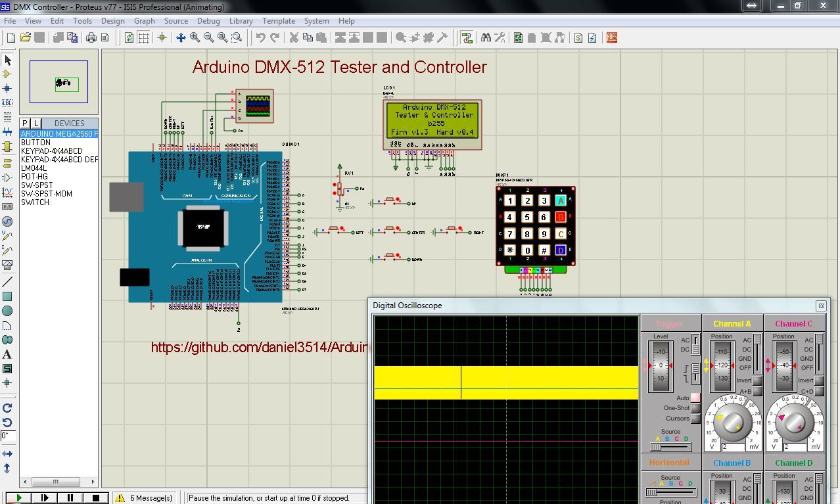Viewport: 840px width, 504px height.
Task: Open the Library menu
Action: click(241, 20)
